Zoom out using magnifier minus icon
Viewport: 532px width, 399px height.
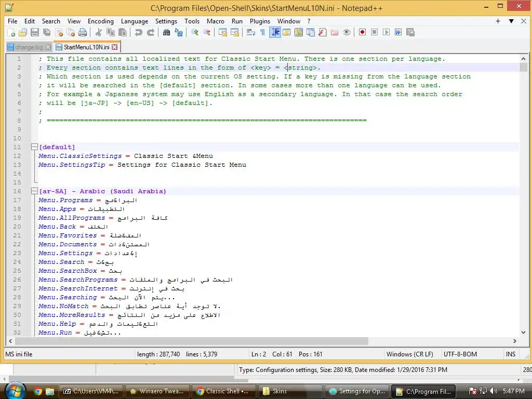click(207, 32)
